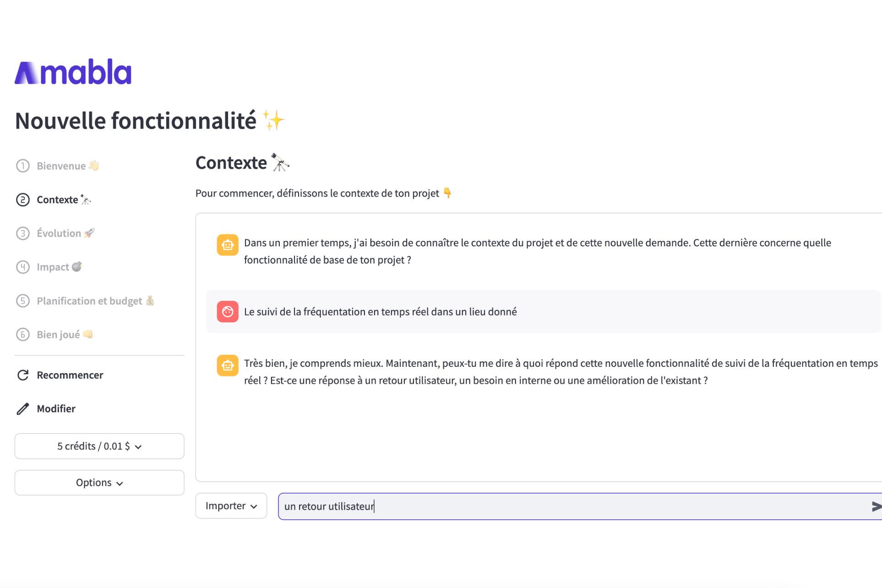This screenshot has height=588, width=882.
Task: Focus the message input field
Action: (x=575, y=506)
